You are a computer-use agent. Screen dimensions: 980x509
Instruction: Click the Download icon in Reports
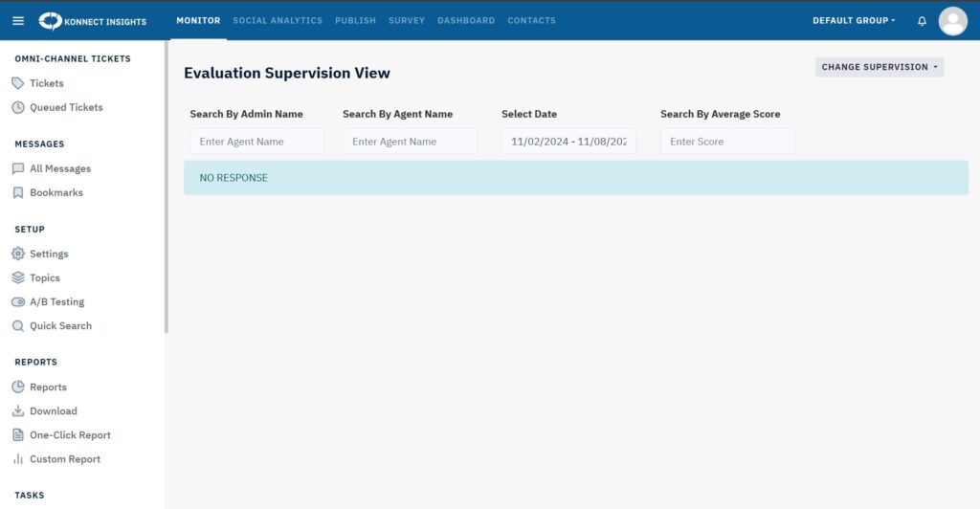(x=18, y=410)
